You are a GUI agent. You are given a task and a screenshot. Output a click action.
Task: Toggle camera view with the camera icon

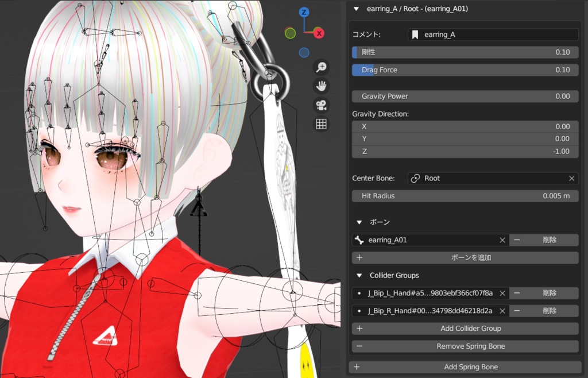click(321, 105)
